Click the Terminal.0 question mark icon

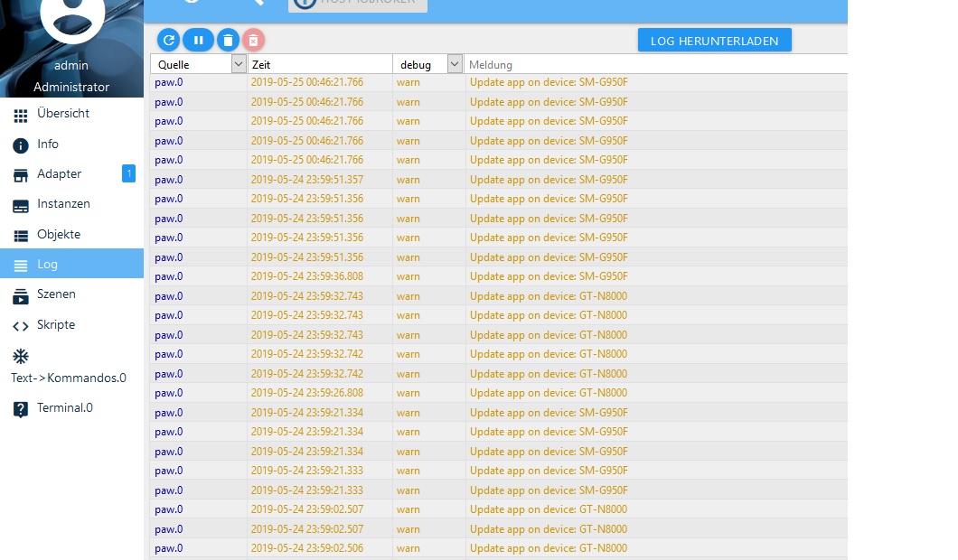(21, 409)
